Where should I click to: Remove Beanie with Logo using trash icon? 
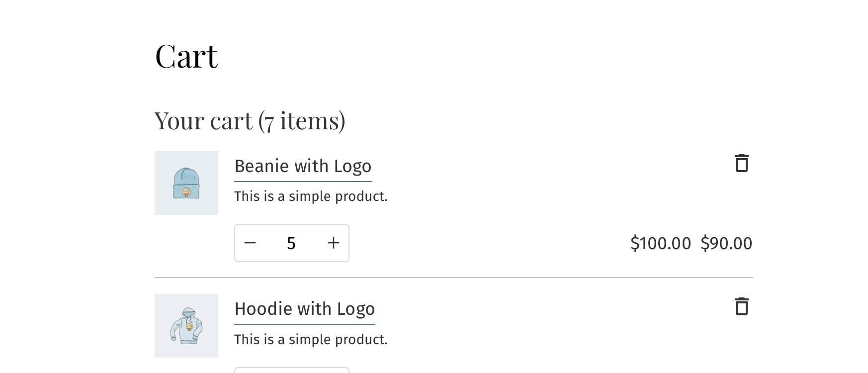741,163
